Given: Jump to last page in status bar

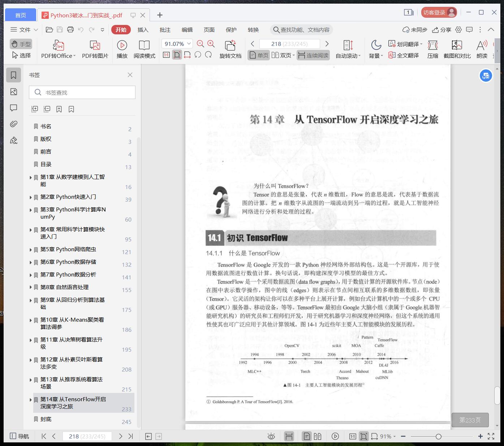Looking at the screenshot, I should point(131,436).
